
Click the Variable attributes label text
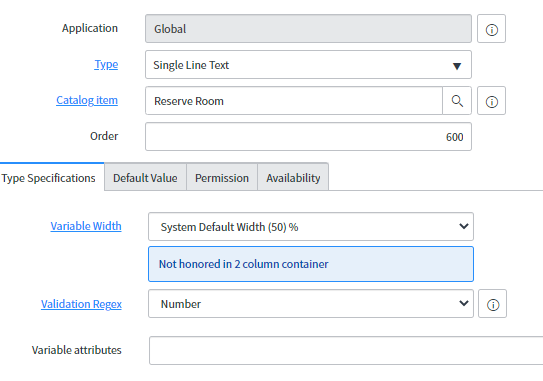(77, 350)
